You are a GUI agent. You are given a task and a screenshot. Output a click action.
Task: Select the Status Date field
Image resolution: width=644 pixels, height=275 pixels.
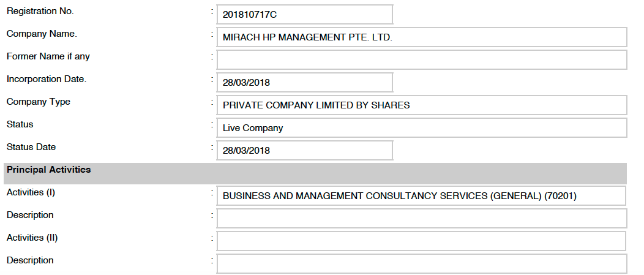[x=304, y=150]
